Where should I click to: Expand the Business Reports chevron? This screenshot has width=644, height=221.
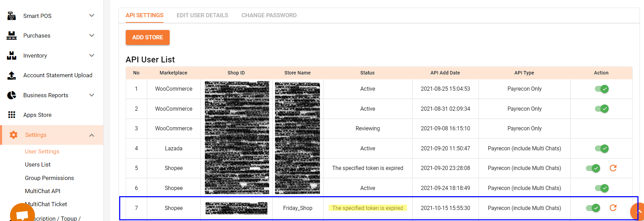tap(92, 95)
